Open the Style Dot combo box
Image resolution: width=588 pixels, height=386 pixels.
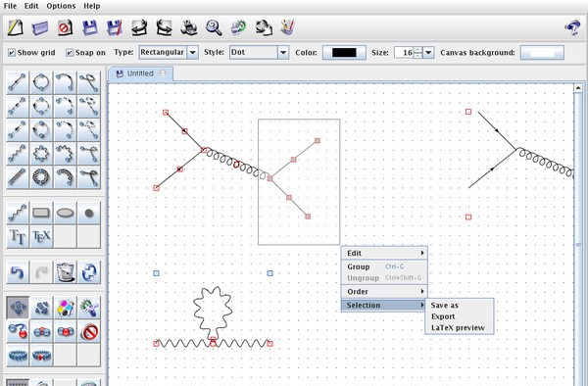tap(259, 53)
